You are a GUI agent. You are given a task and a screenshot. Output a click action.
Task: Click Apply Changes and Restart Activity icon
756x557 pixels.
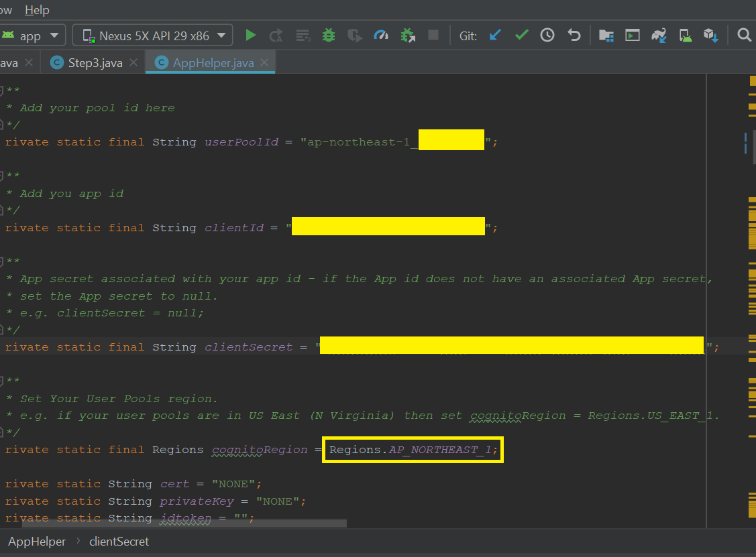pos(276,35)
